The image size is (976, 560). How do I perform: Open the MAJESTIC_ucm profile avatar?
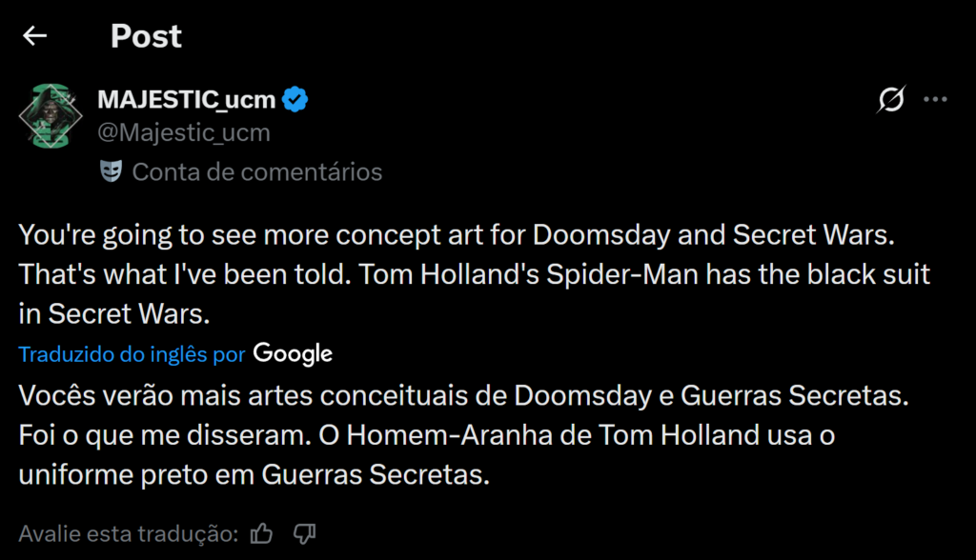tap(51, 113)
